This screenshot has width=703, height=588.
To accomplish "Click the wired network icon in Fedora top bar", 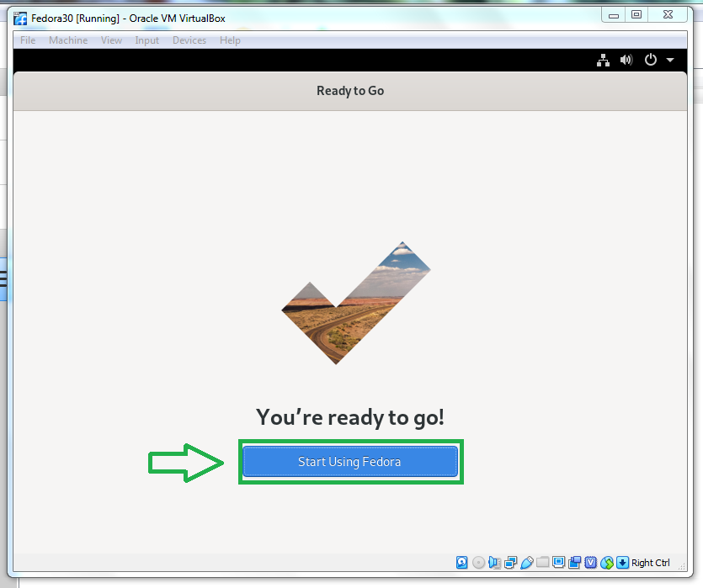I will 603,60.
